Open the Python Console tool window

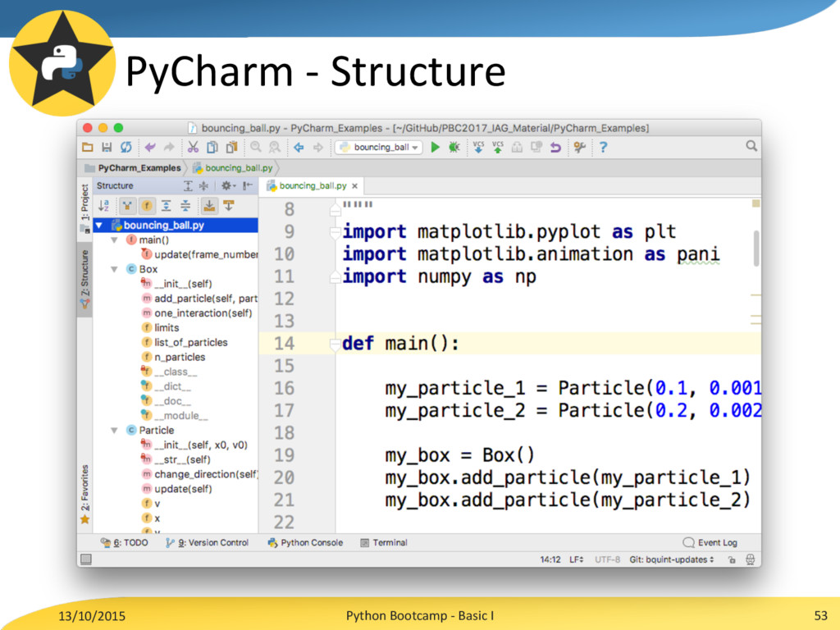click(x=305, y=543)
